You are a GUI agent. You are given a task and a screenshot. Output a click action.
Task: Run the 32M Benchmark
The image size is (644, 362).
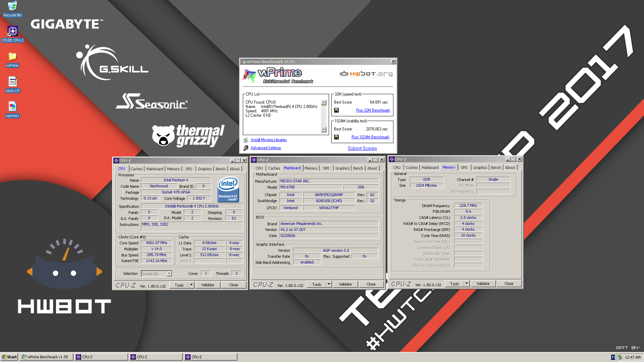pyautogui.click(x=373, y=110)
